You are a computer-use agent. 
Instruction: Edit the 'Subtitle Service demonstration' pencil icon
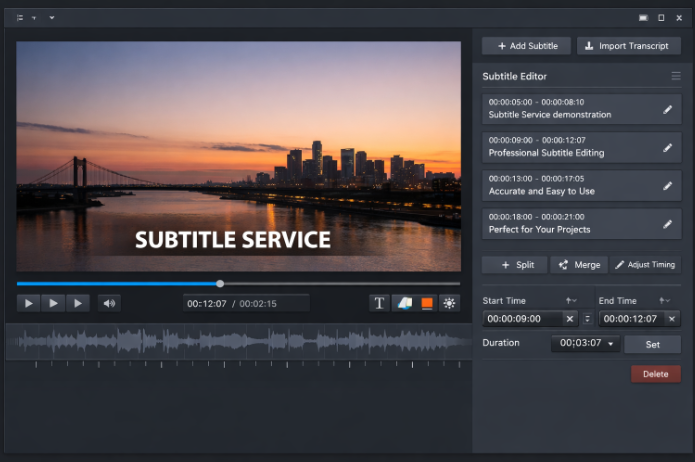point(667,109)
